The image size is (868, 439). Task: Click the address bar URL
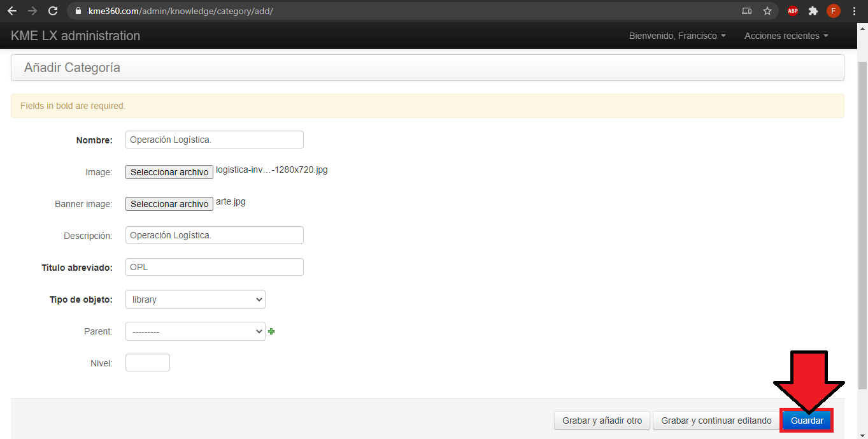click(x=180, y=11)
